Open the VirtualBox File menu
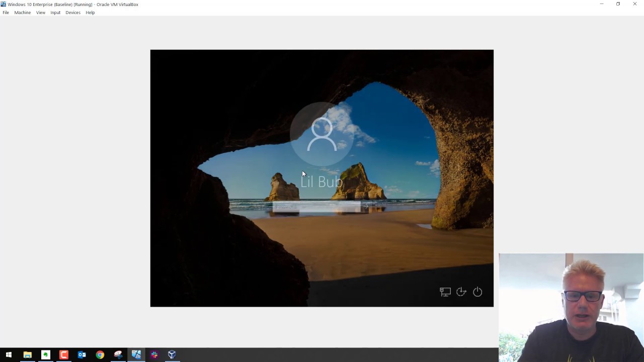Screen dimensions: 644x362 tap(6, 13)
